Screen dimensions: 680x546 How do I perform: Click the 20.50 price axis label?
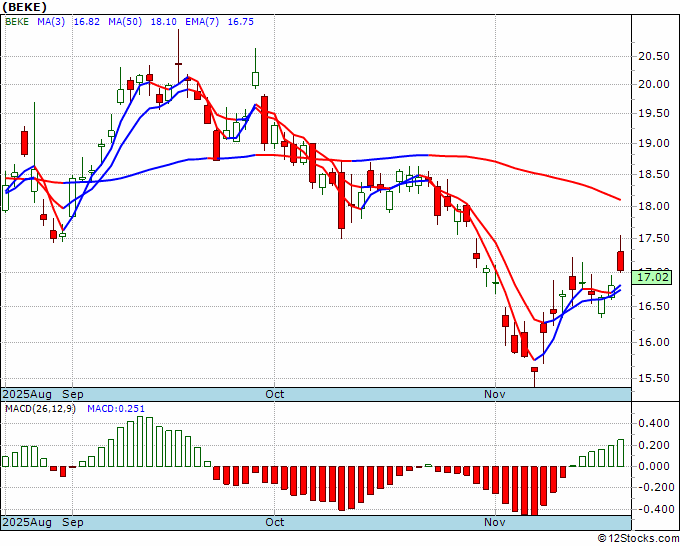[x=654, y=56]
